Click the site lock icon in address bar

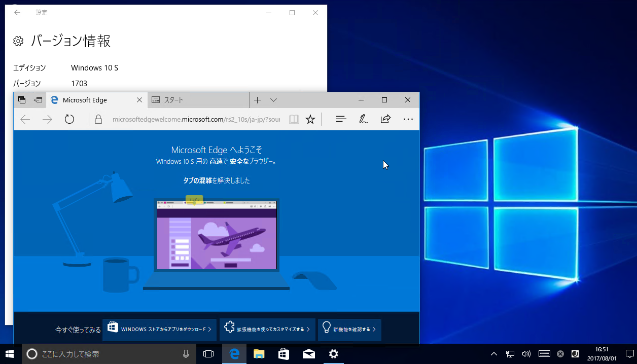click(99, 119)
